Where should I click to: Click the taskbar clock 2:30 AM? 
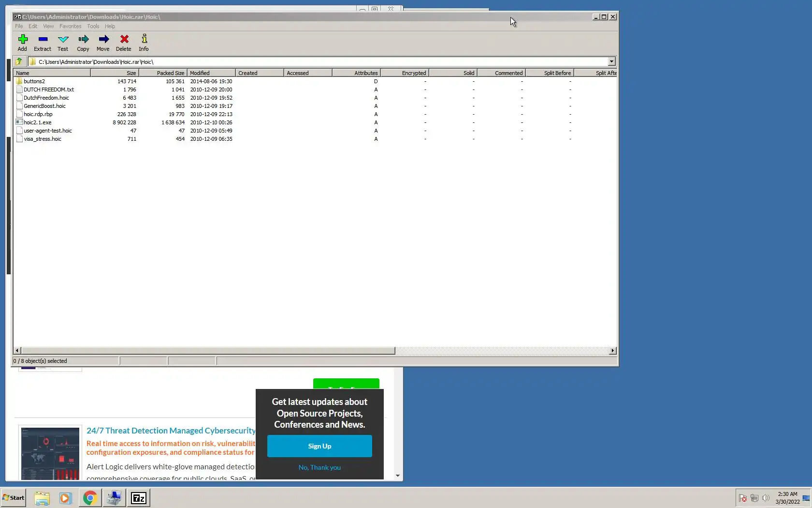click(x=787, y=494)
